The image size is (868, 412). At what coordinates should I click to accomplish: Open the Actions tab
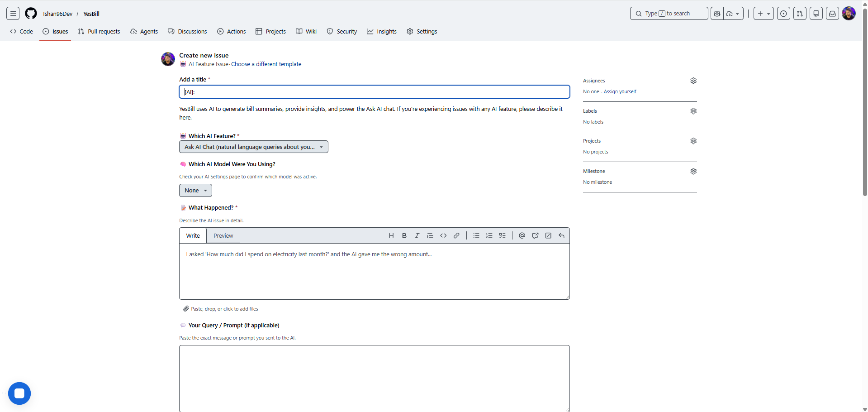pos(232,31)
